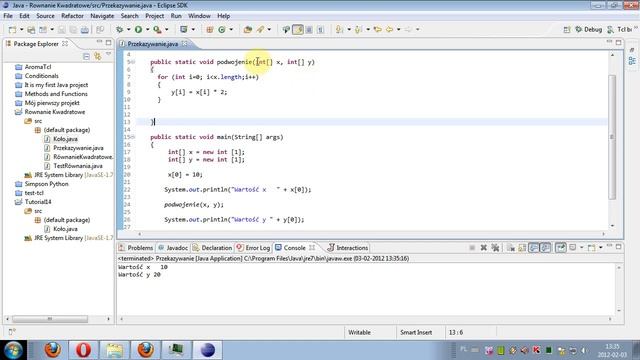Image resolution: width=640 pixels, height=360 pixels.
Task: Click the Next Annotation toolbar icon
Action: pyautogui.click(x=339, y=29)
